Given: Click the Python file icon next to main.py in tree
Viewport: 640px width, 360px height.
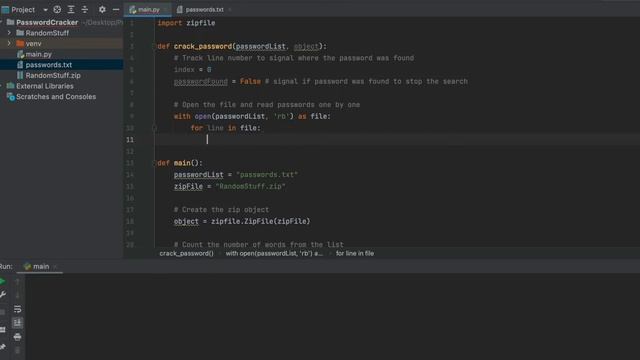Looking at the screenshot, I should (20, 54).
